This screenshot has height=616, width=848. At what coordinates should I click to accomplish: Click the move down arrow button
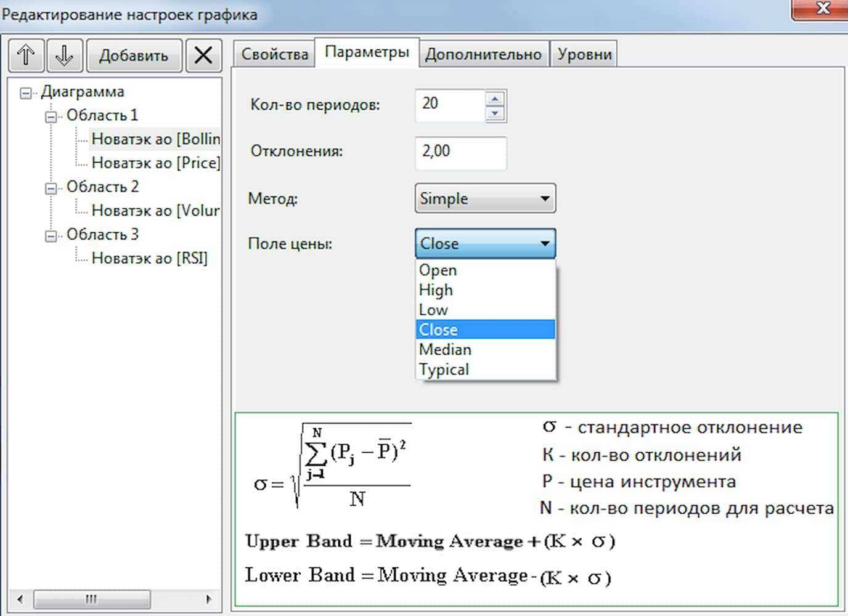click(x=64, y=55)
